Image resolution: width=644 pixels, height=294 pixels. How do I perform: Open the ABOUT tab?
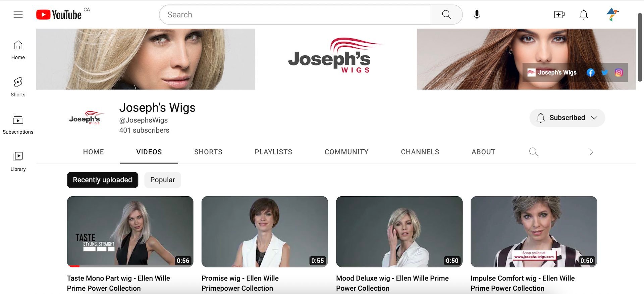pyautogui.click(x=483, y=152)
